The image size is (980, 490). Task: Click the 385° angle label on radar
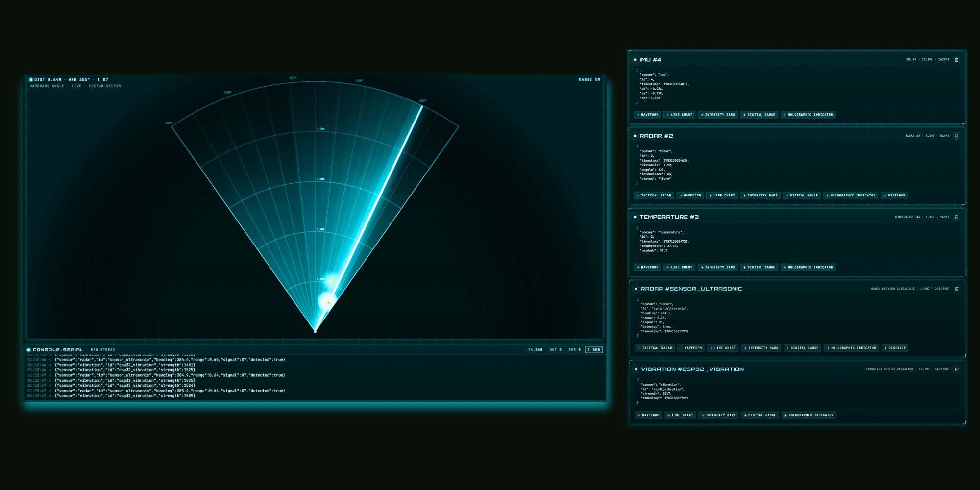pos(422,101)
